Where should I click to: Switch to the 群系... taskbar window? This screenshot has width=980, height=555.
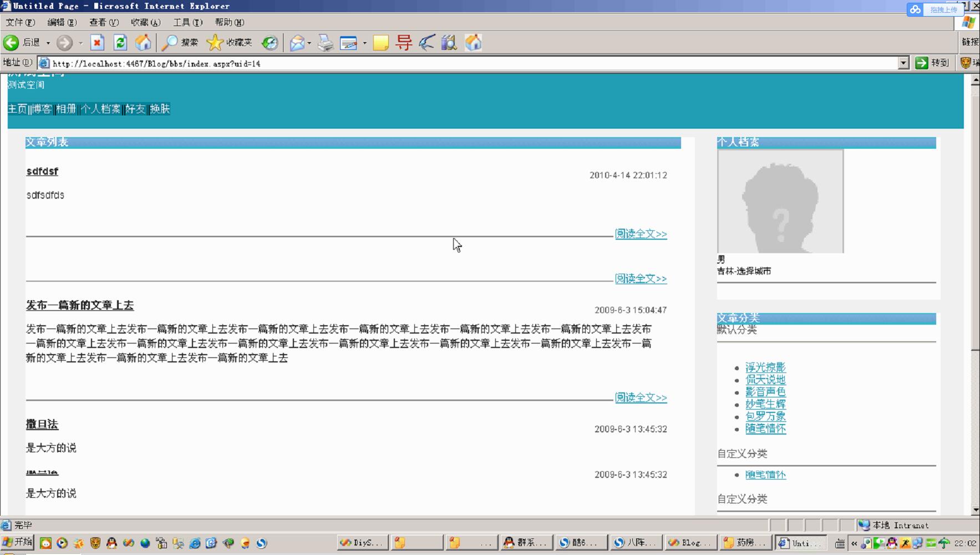(x=526, y=543)
